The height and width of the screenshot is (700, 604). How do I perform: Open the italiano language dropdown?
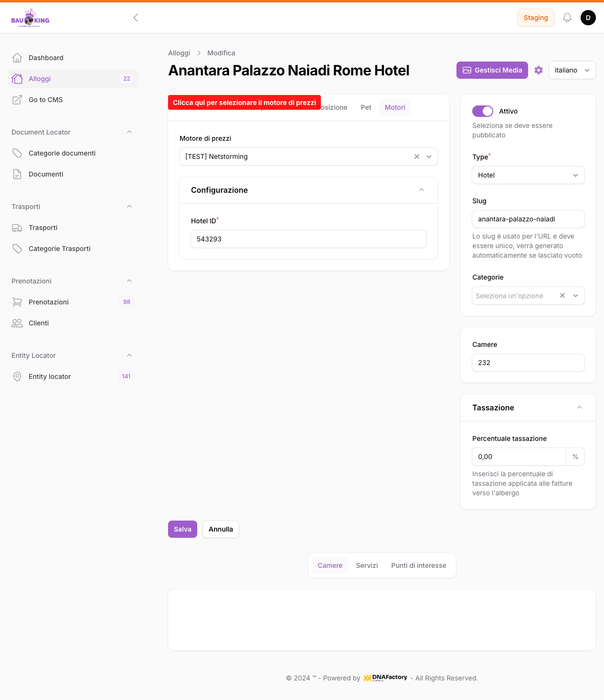[572, 70]
